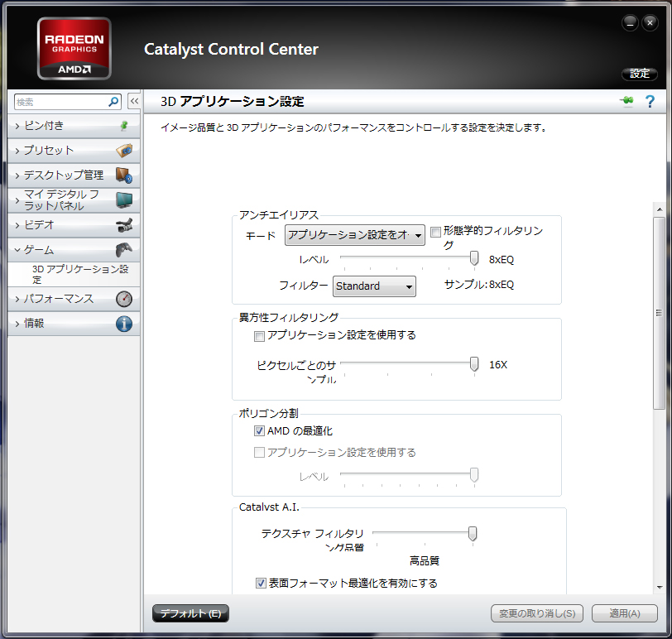Expand the ピン付き section

tap(74, 126)
